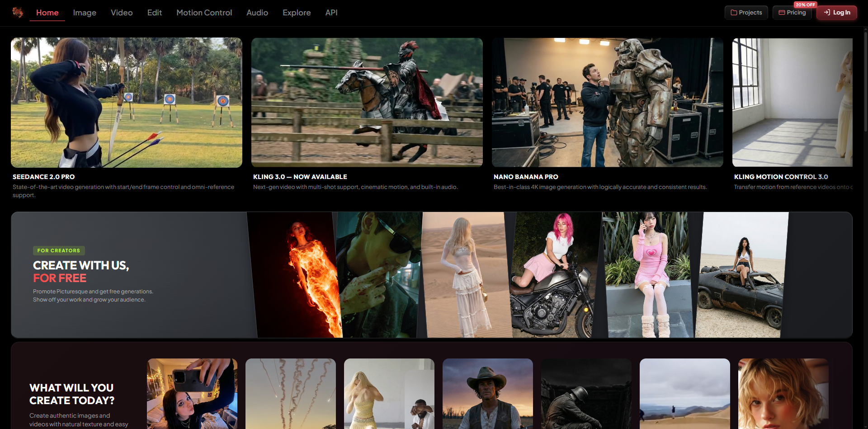Click the Picturesque logo icon
The width and height of the screenshot is (868, 429).
[x=17, y=12]
